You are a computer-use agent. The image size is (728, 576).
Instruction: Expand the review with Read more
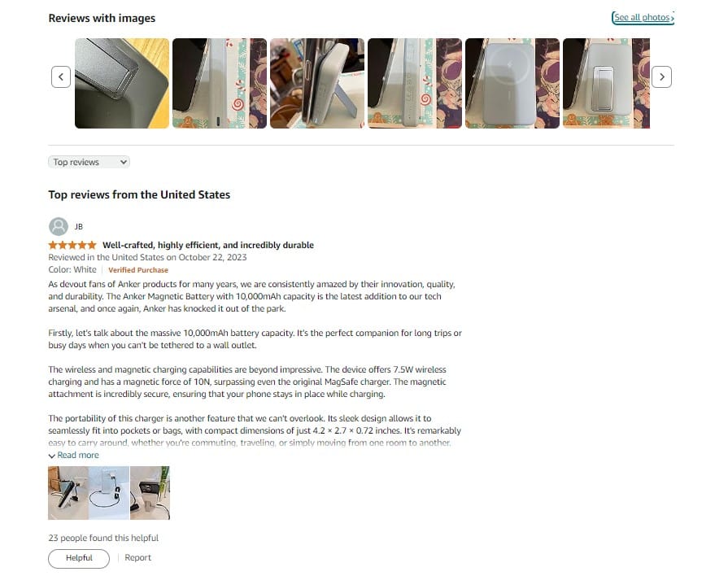click(74, 456)
